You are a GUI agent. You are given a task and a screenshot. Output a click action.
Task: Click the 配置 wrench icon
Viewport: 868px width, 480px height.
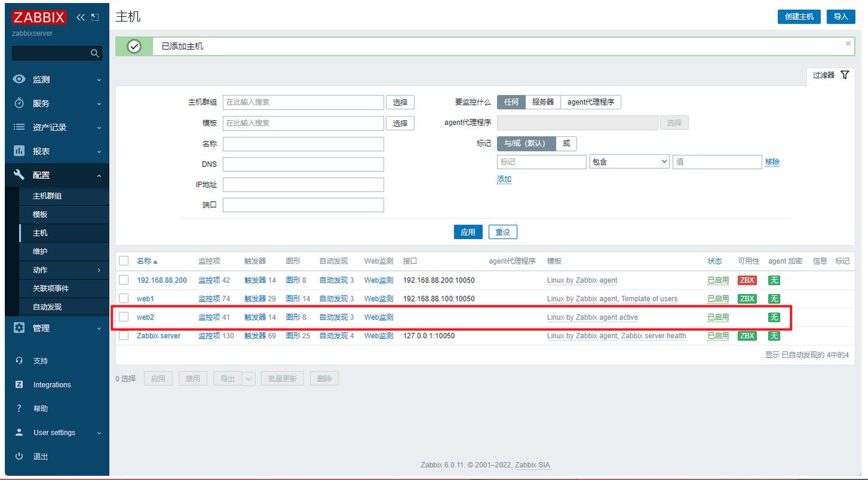19,175
